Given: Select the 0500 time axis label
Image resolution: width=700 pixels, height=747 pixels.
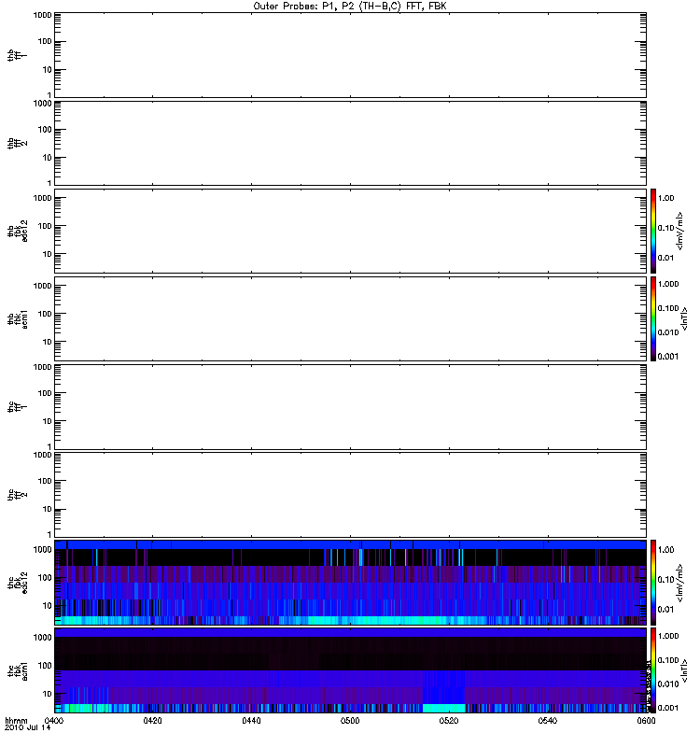Looking at the screenshot, I should (x=350, y=720).
